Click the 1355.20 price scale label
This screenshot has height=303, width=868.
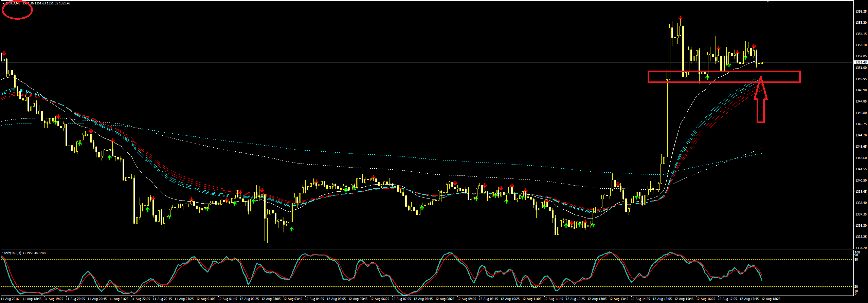pos(861,23)
